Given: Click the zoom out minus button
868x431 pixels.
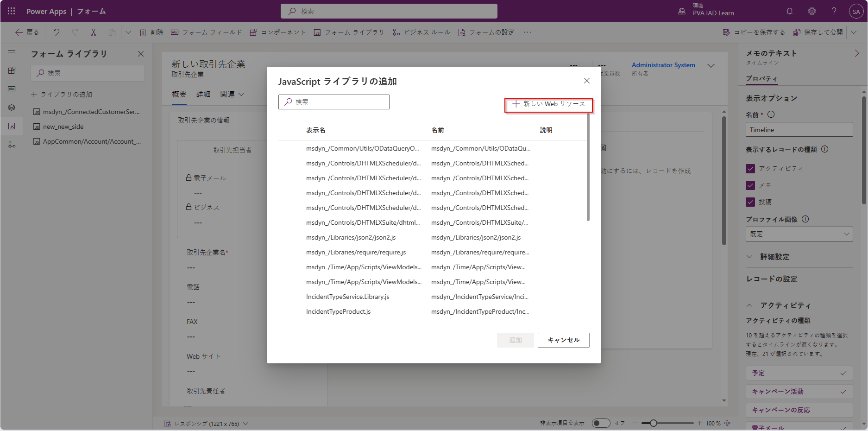Looking at the screenshot, I should pos(635,423).
